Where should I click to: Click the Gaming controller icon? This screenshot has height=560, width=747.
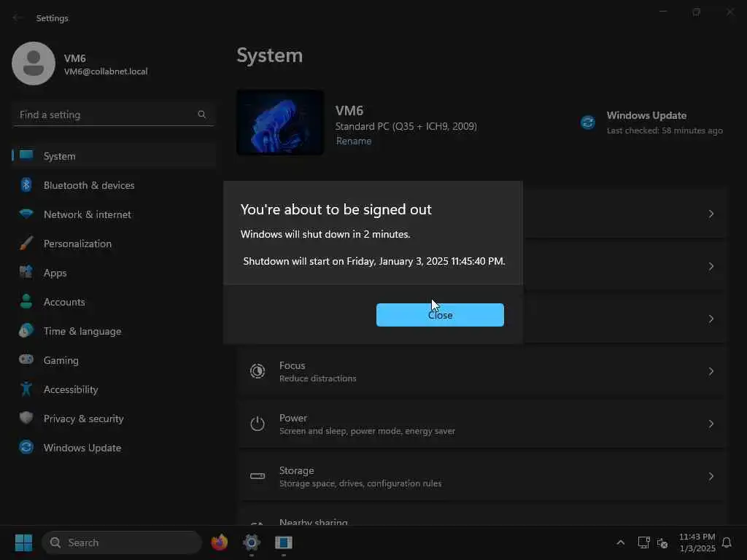tap(26, 359)
